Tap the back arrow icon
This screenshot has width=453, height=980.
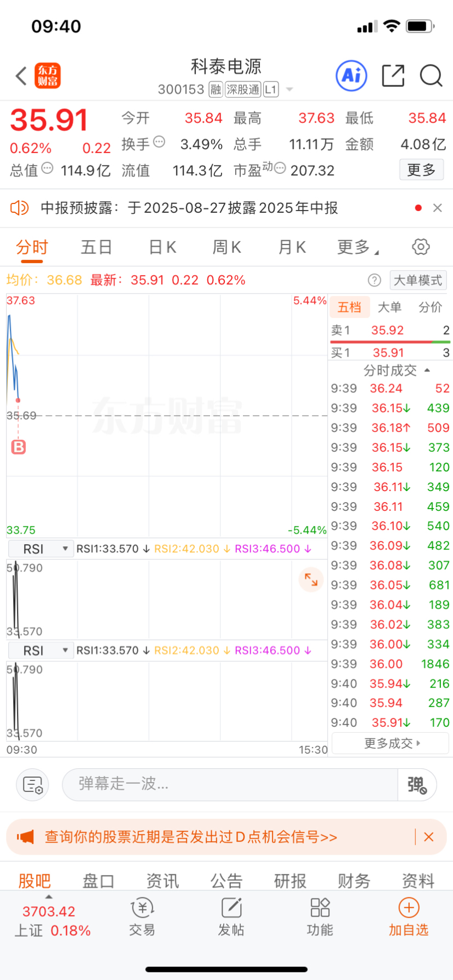point(21,76)
